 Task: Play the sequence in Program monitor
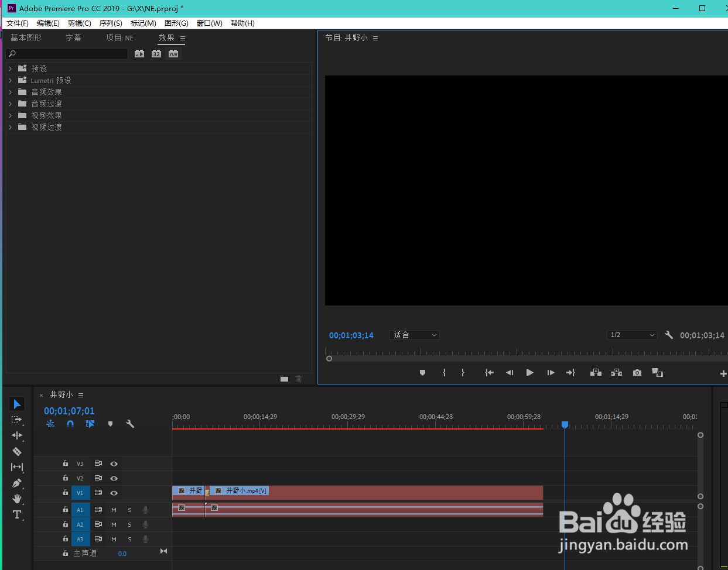point(530,373)
